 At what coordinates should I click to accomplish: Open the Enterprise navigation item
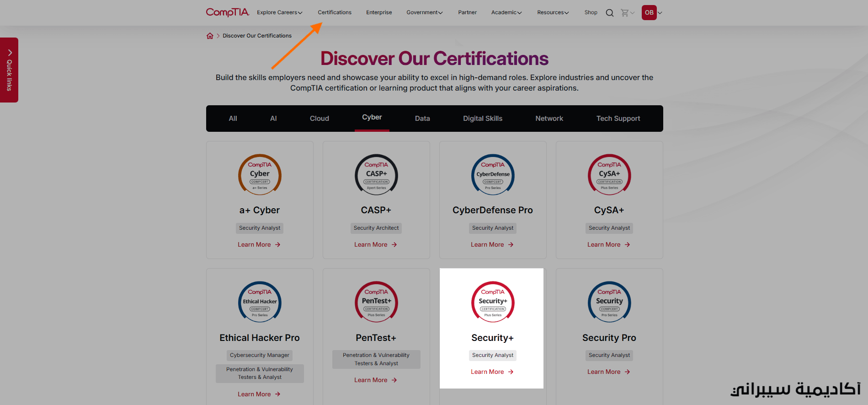[x=379, y=12]
